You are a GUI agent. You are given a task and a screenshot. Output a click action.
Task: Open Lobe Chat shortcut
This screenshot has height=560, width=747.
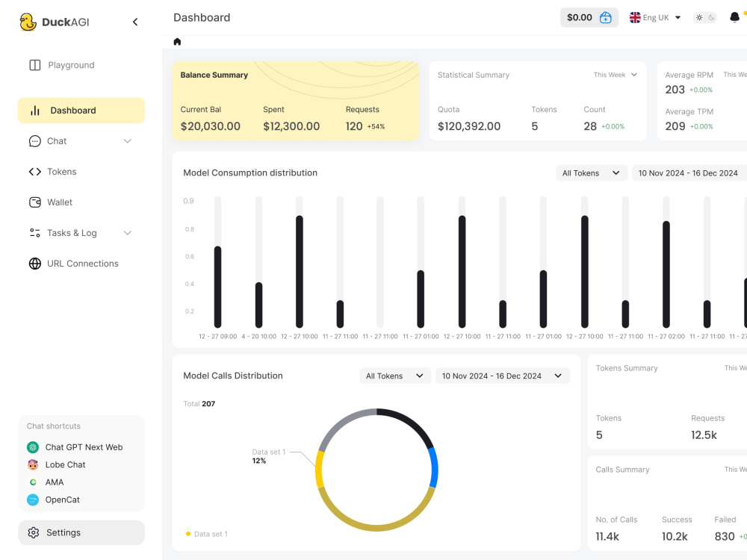[57, 464]
